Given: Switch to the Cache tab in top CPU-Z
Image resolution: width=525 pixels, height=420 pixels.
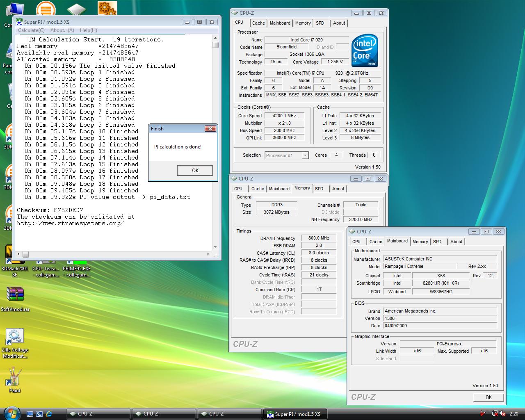Looking at the screenshot, I should coord(258,23).
